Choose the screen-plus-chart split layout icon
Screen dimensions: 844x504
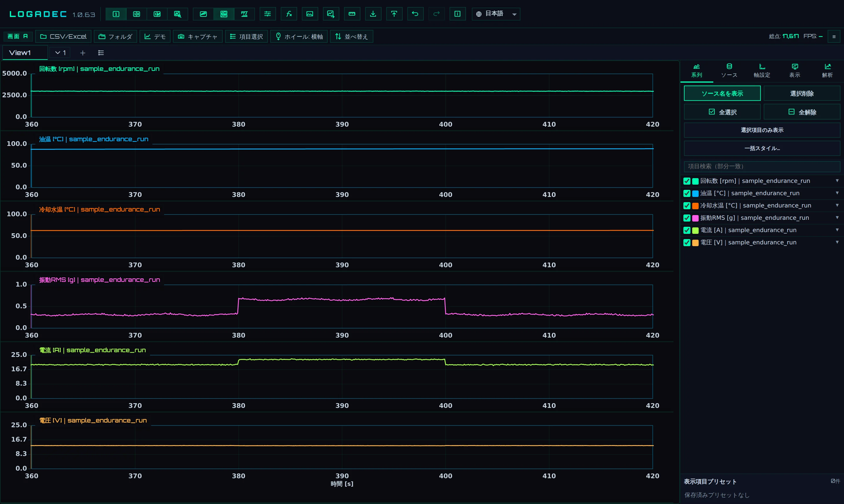tap(157, 14)
